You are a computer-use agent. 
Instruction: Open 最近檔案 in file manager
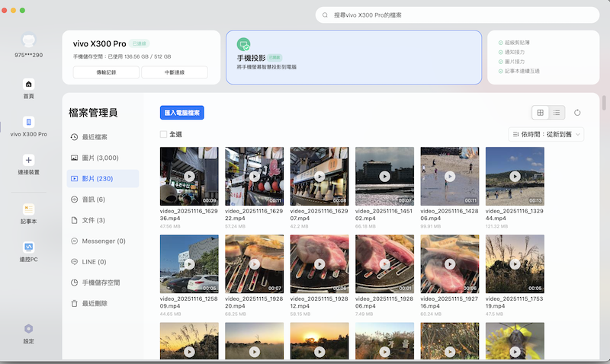(95, 137)
